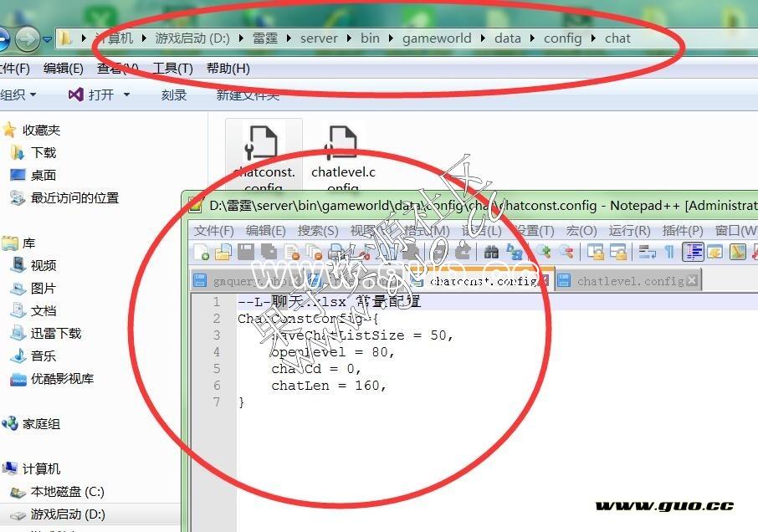Image resolution: width=758 pixels, height=532 pixels.
Task: Expand the recent pages dropdown arrow
Action: (x=47, y=38)
